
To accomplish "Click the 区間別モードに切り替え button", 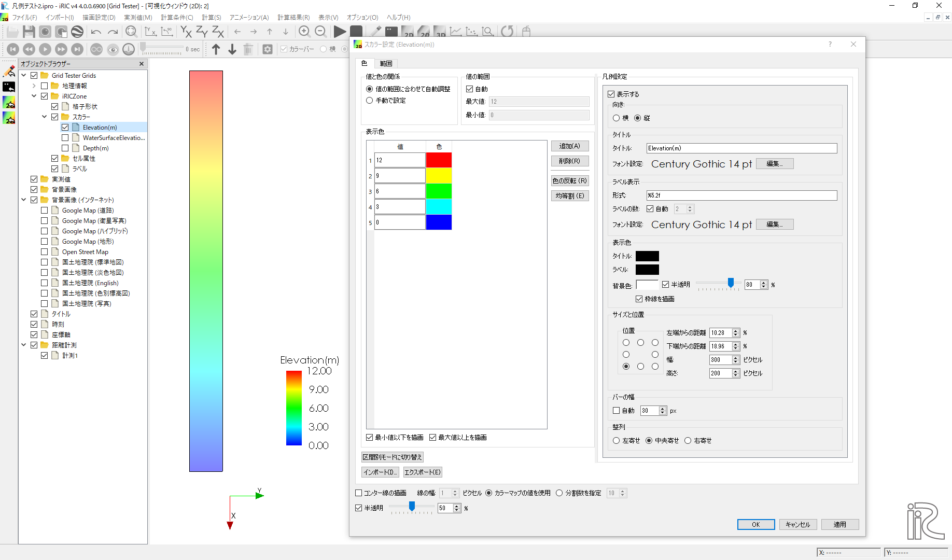I will coord(393,457).
